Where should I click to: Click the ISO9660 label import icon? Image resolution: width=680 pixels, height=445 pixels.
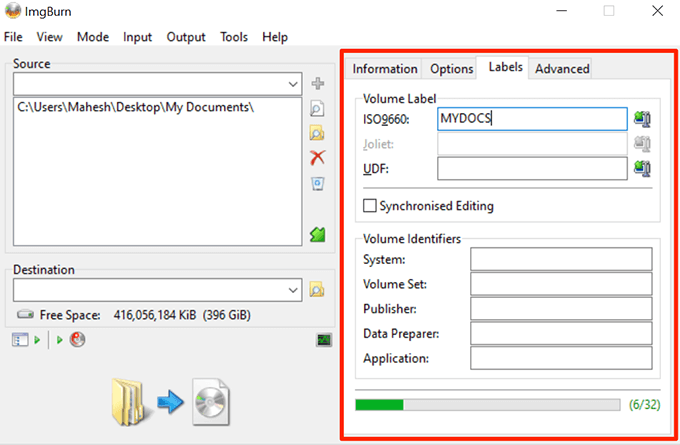point(642,119)
